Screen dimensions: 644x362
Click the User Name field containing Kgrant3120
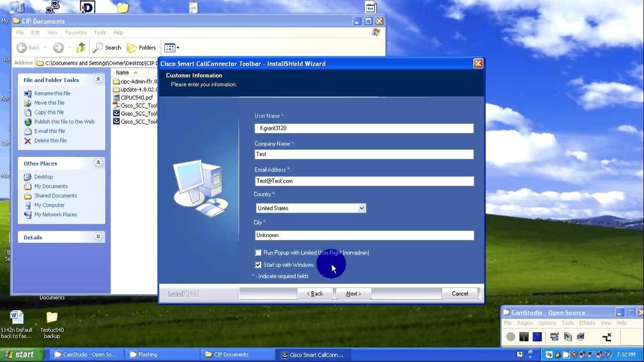[x=364, y=128]
